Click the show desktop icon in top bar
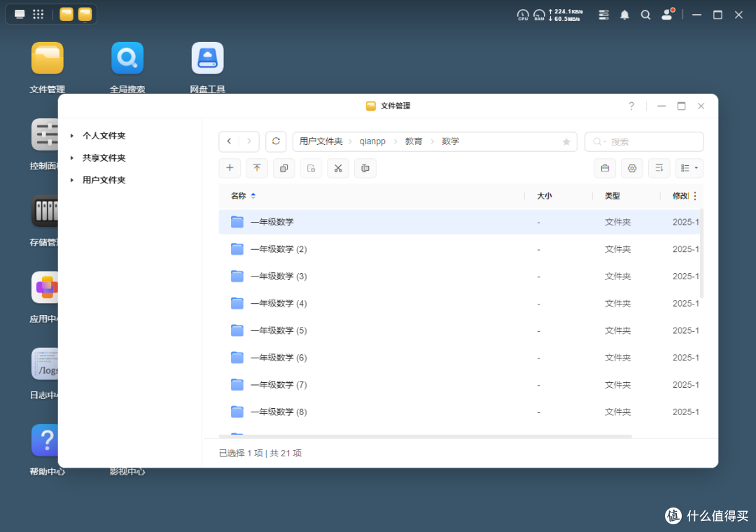 (20, 14)
